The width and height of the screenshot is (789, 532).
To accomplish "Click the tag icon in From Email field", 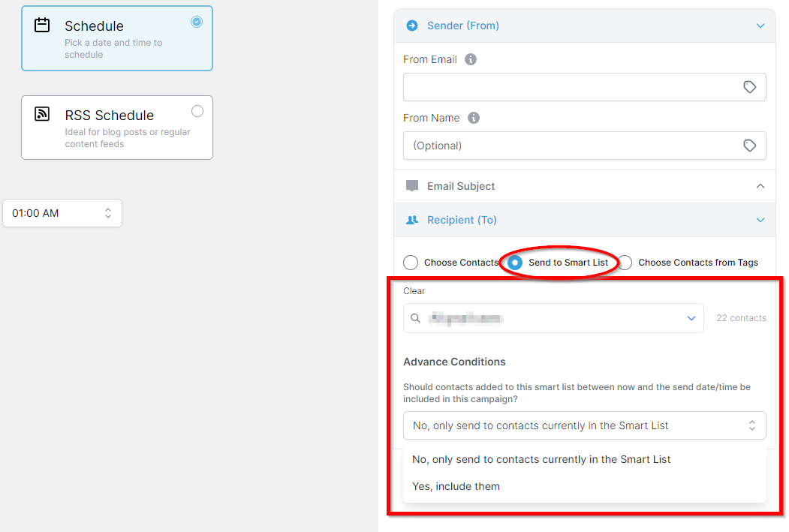I will (x=749, y=87).
